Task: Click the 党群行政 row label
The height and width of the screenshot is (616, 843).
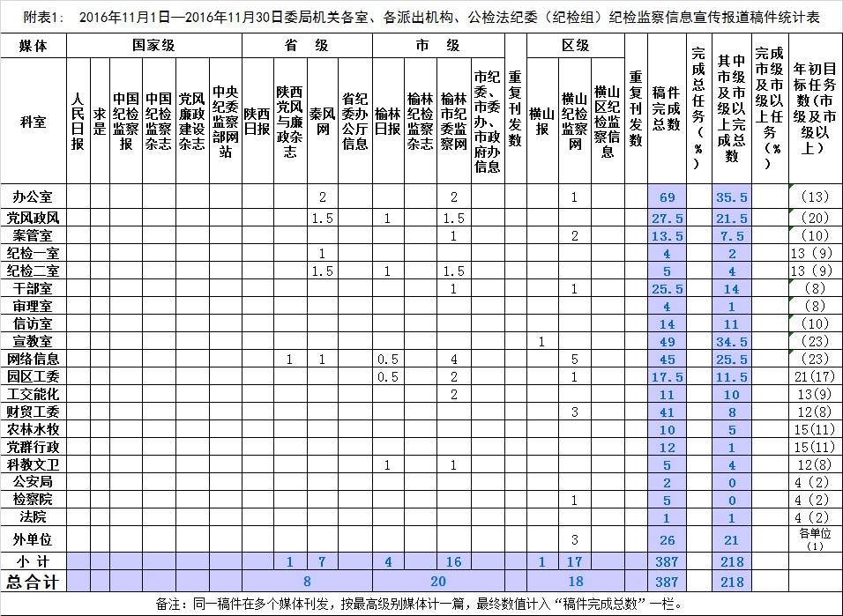Action: coord(34,447)
